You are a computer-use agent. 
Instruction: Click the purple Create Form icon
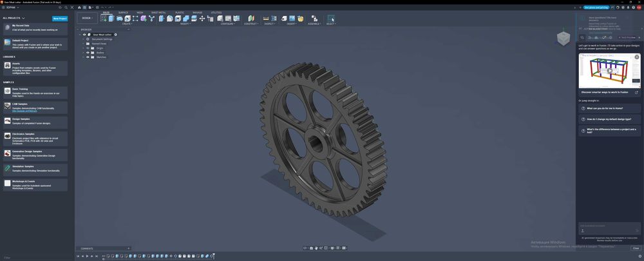coord(144,19)
